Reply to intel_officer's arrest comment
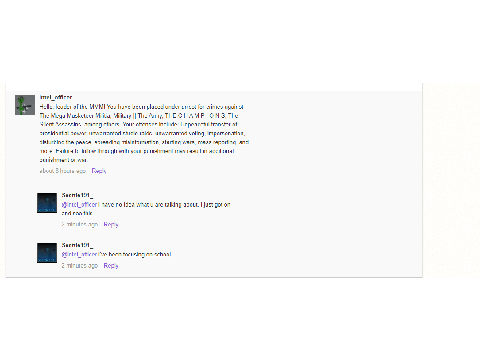Image resolution: width=480 pixels, height=360 pixels. 99,171
